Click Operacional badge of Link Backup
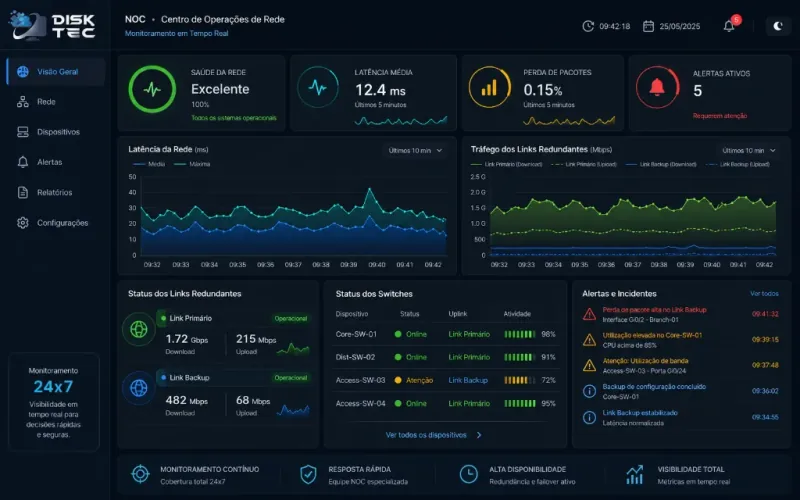 (291, 378)
